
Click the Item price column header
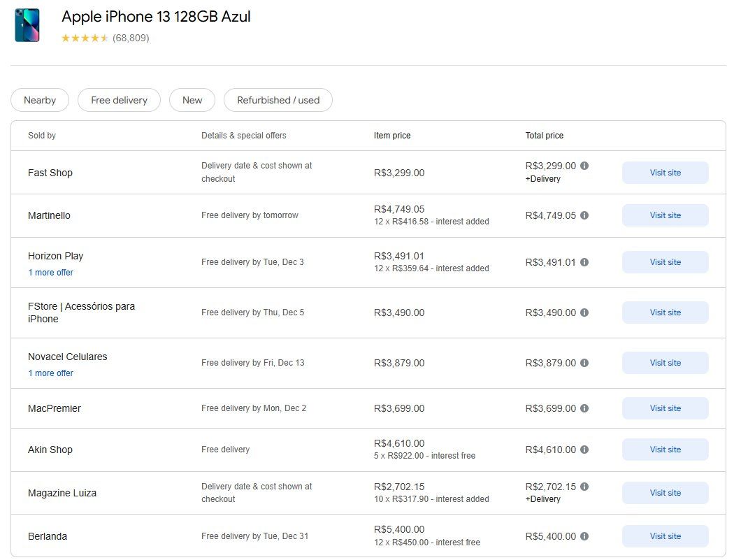tap(391, 136)
